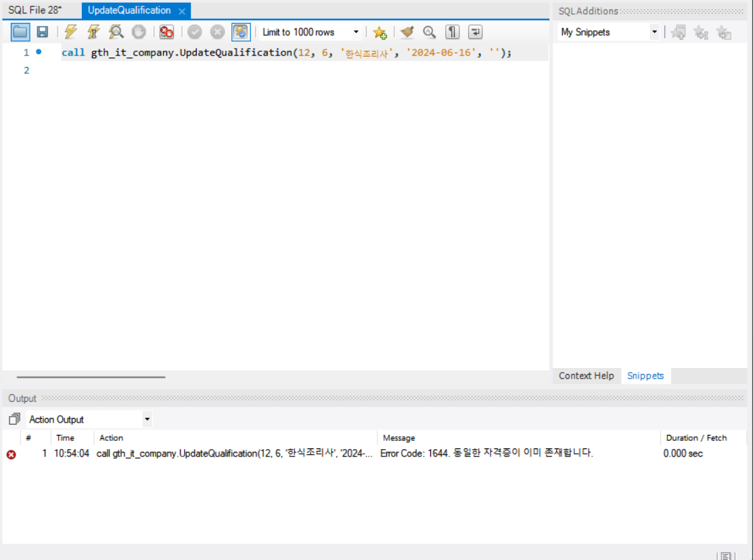Viewport: 753px width, 560px height.
Task: Click the blue statement marker on line 1
Action: 39,52
